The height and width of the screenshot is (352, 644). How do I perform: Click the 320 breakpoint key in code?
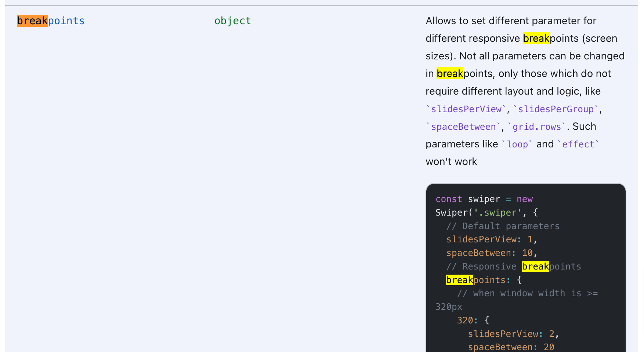(465, 320)
